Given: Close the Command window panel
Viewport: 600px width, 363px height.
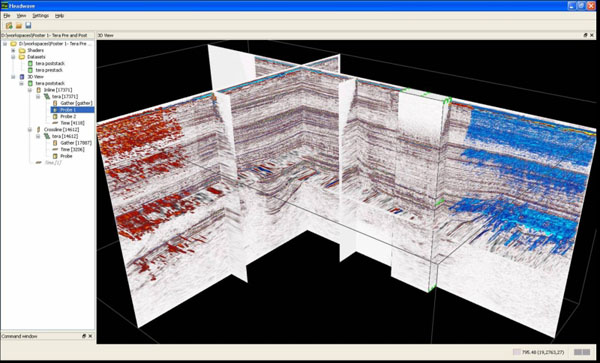Looking at the screenshot, I should pos(90,336).
